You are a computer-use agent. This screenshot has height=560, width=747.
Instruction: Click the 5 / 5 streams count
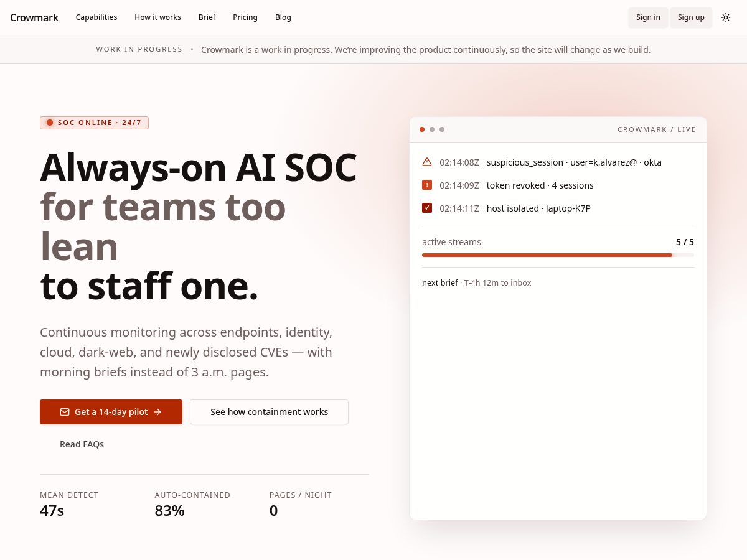(685, 242)
